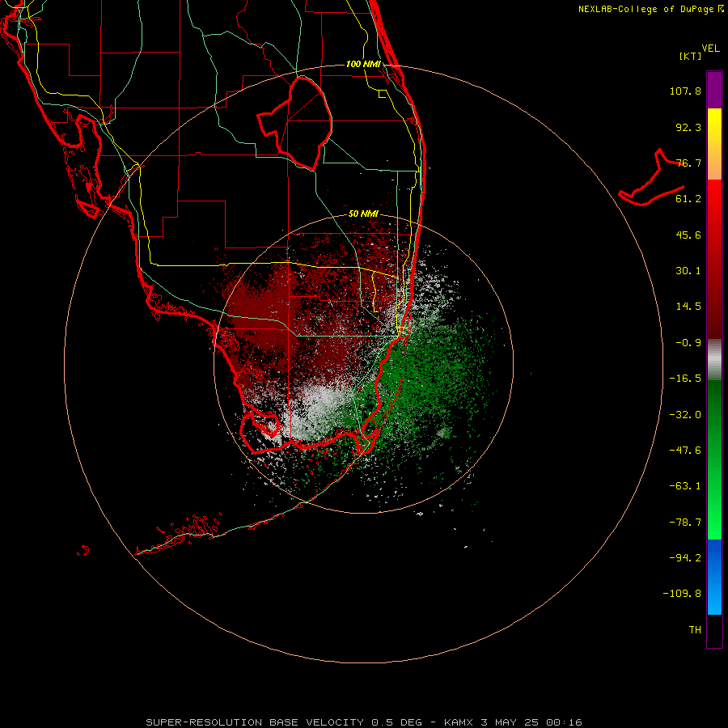The image size is (728, 728).
Task: Click the [KT] units label
Action: click(x=690, y=56)
